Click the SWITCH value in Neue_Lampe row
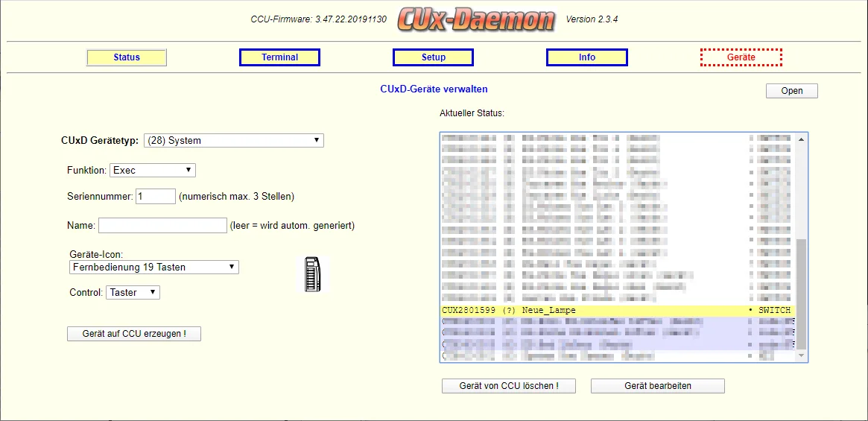 point(774,310)
